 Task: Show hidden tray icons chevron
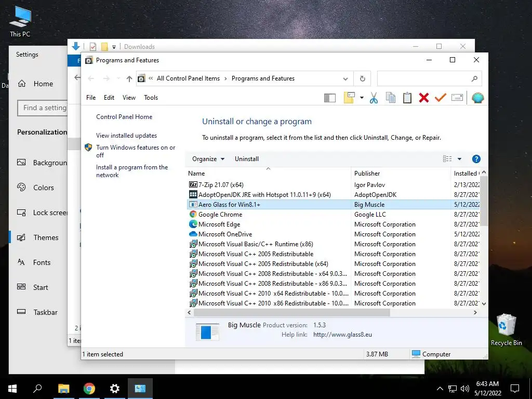(440, 389)
